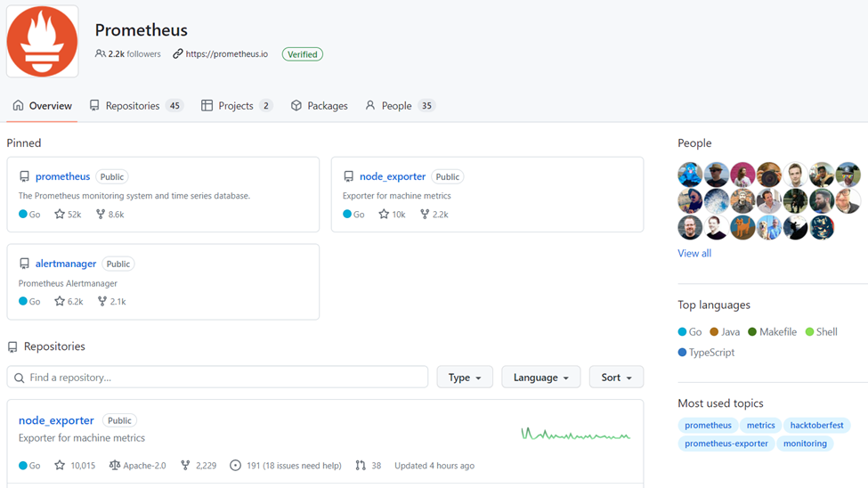Click the Apache-2.0 license icon
Viewport: 868px width, 488px height.
tap(114, 466)
